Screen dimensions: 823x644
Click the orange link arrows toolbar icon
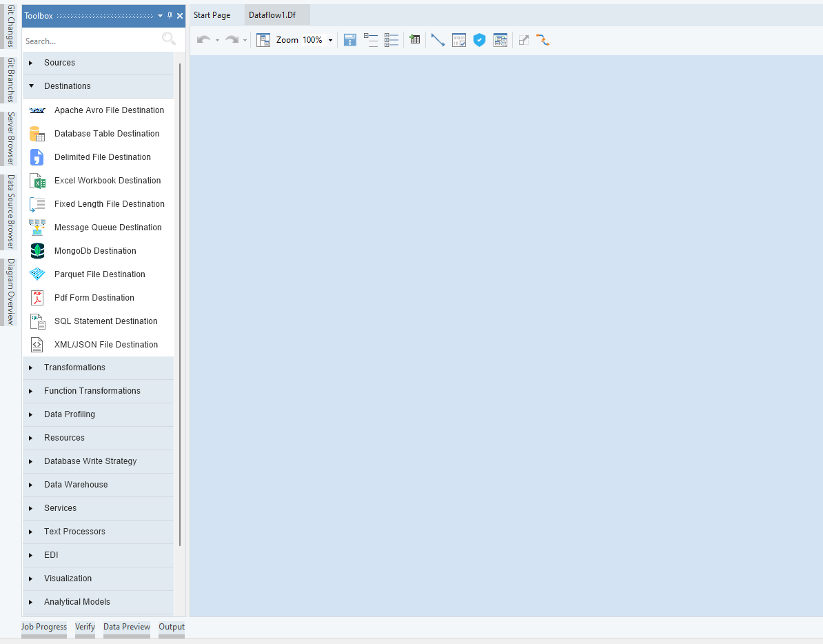tap(542, 40)
